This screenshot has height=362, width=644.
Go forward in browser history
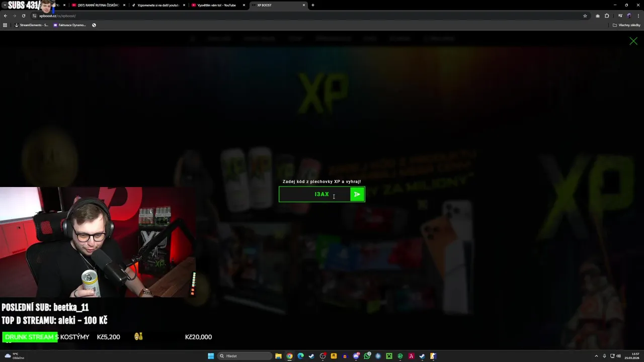coord(14,16)
